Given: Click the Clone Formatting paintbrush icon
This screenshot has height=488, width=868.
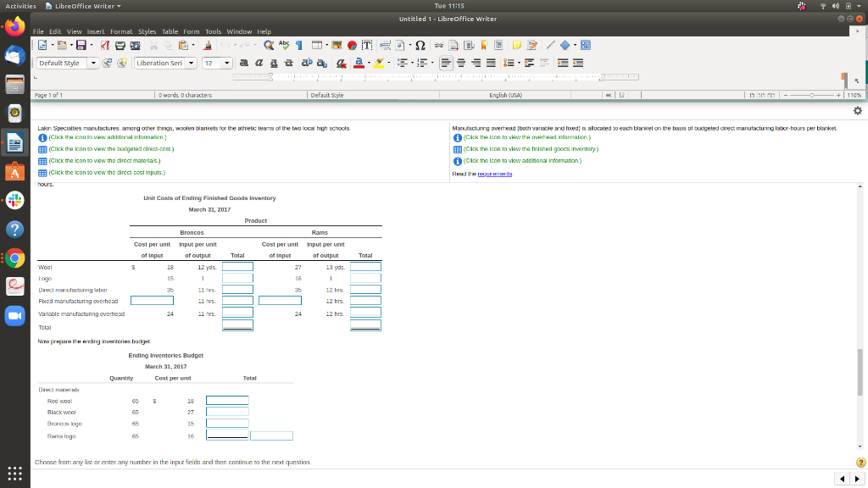Looking at the screenshot, I should (208, 46).
